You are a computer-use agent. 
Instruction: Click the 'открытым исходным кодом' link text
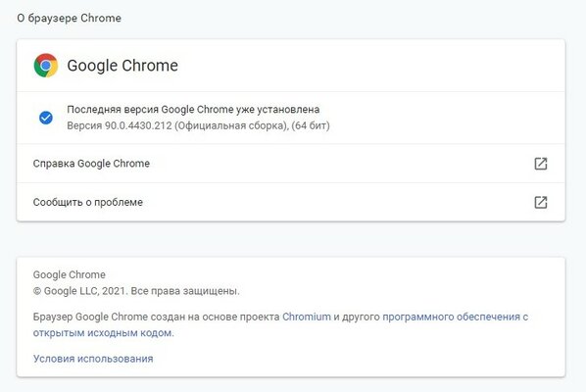click(103, 333)
